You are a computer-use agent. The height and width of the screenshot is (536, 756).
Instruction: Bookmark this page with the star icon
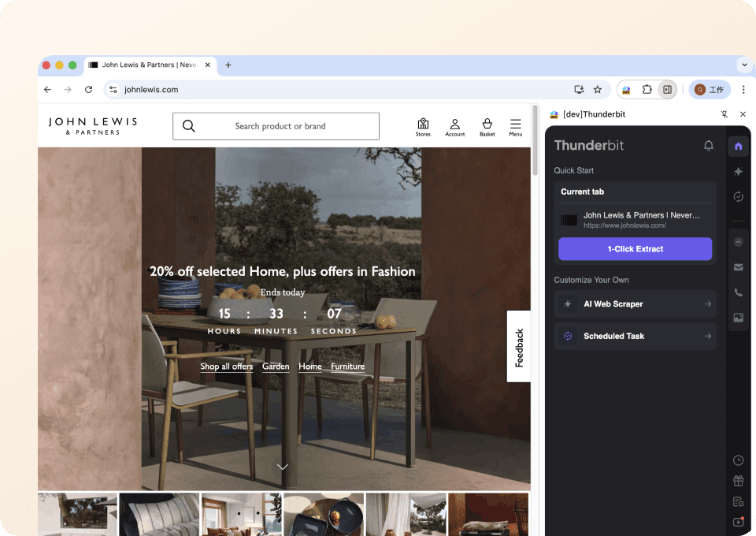click(598, 90)
